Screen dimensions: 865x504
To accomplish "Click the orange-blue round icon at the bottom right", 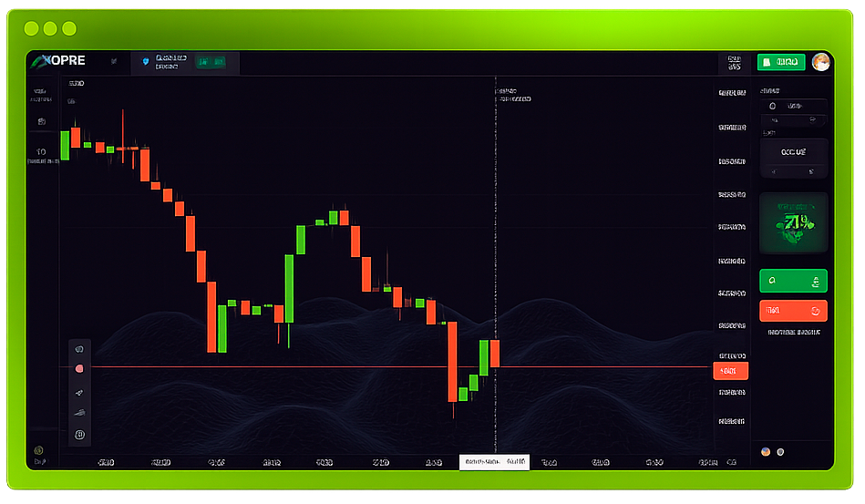I will pos(766,452).
